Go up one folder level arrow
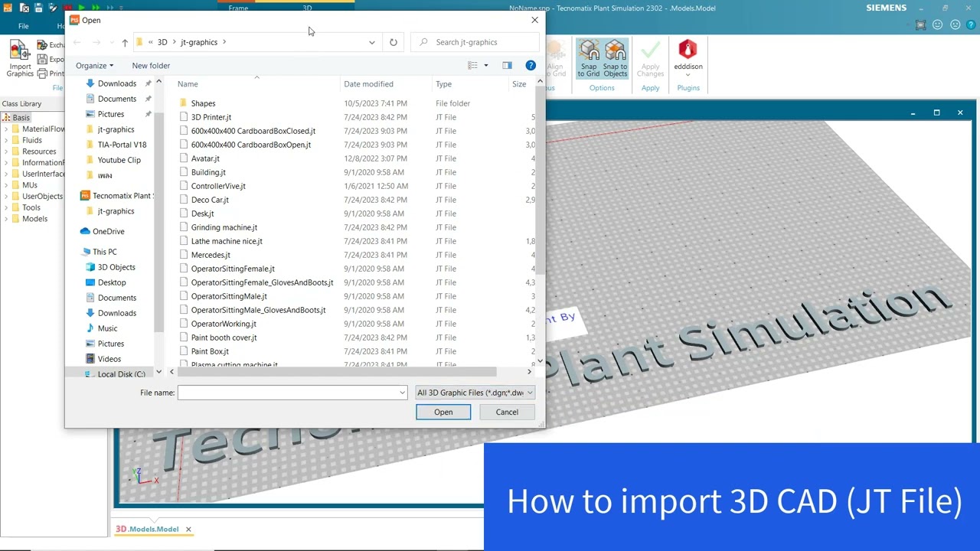Image resolution: width=980 pixels, height=551 pixels. coord(125,42)
